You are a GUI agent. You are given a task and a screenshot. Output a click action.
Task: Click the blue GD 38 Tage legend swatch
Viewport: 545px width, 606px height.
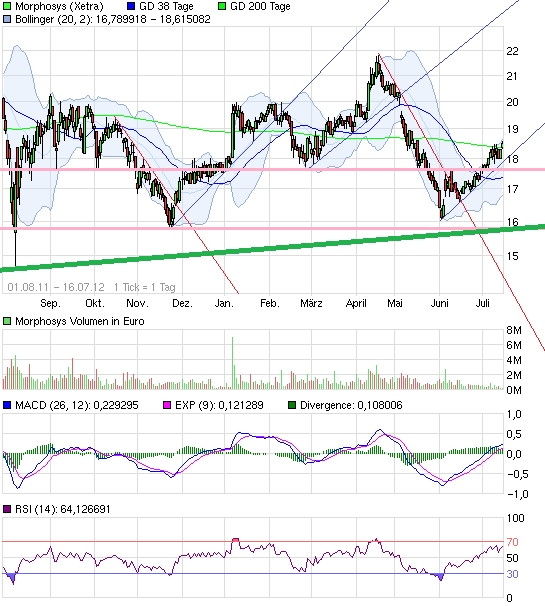click(131, 6)
